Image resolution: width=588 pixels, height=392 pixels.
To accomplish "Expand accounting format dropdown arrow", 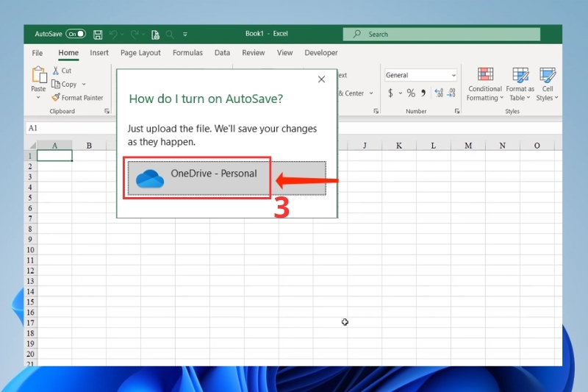I will pyautogui.click(x=400, y=93).
